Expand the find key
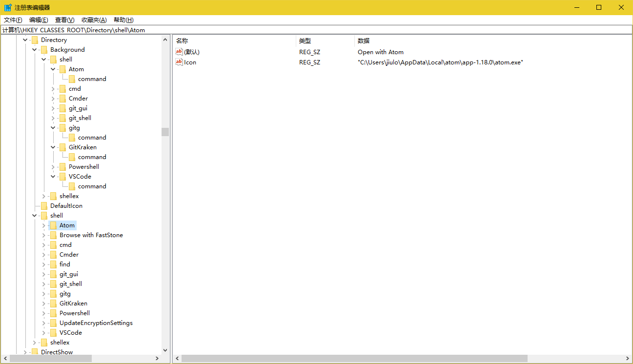Screen dimensions: 633x364 44,264
